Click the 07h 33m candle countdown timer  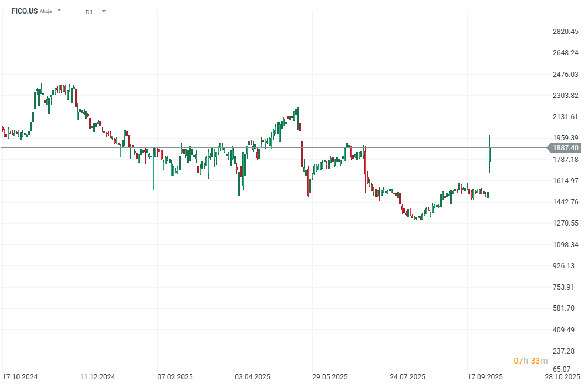(530, 360)
